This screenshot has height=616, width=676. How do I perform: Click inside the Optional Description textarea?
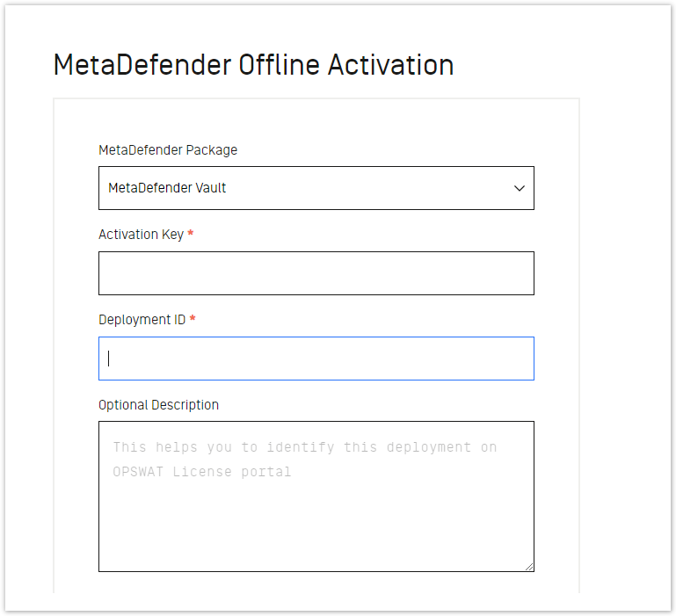click(x=316, y=496)
